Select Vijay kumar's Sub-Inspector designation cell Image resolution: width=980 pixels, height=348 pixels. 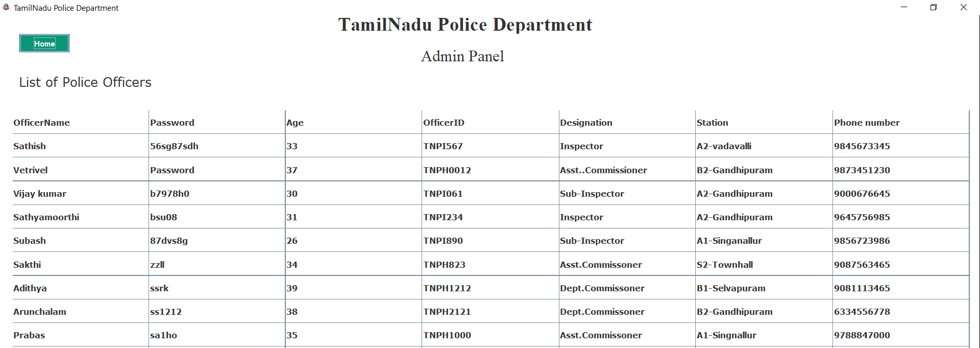(592, 194)
